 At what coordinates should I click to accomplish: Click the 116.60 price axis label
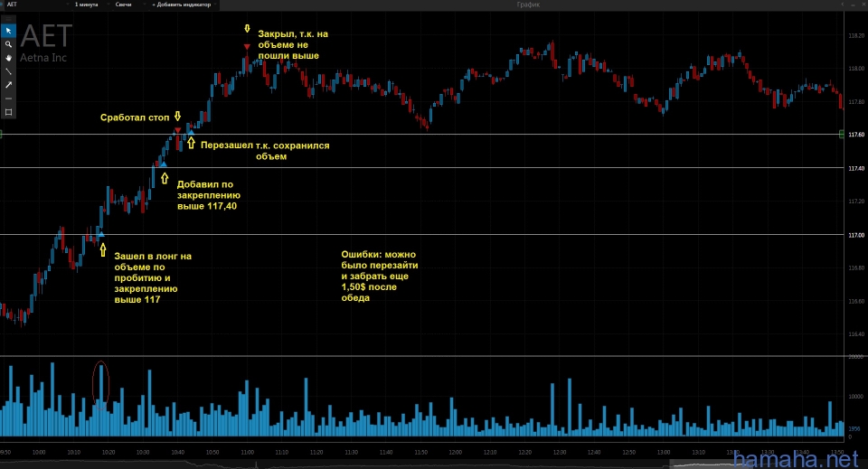pos(856,302)
